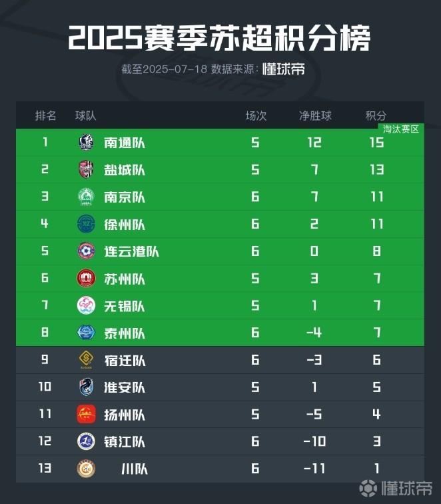Click the 积分 column header
The image size is (441, 504).
pos(376,115)
